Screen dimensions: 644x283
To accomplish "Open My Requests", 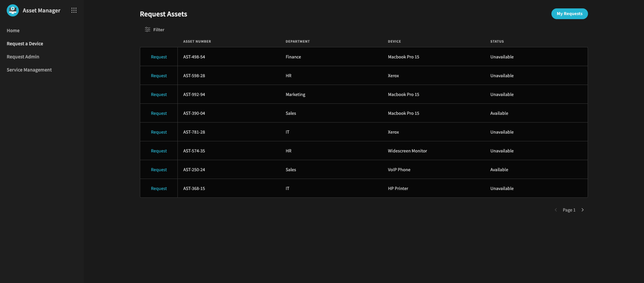I will 570,14.
